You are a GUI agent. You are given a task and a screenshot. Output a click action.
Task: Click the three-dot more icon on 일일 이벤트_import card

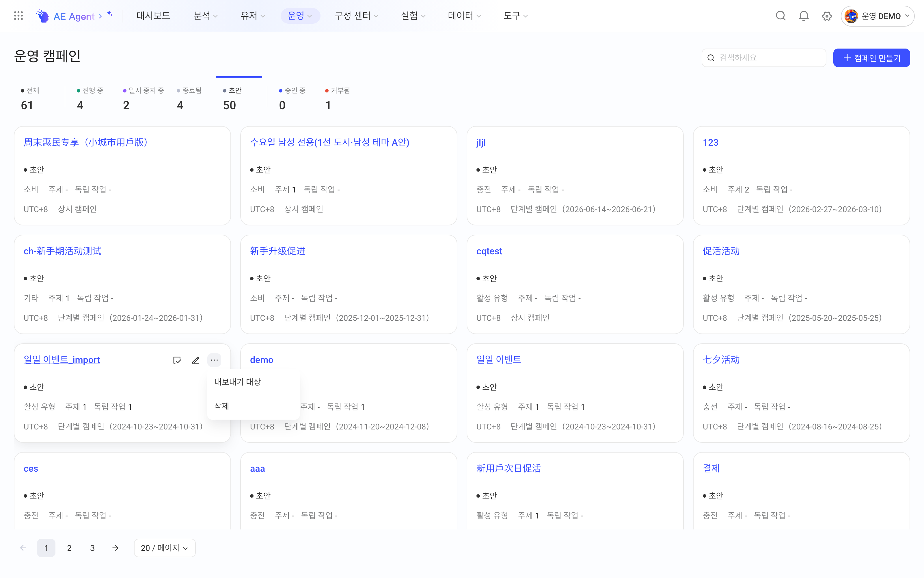point(214,360)
